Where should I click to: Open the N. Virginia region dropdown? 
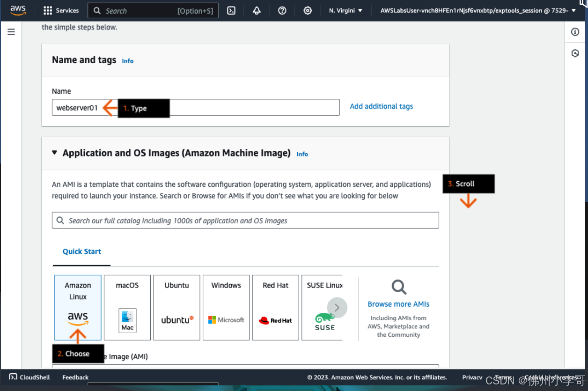345,10
